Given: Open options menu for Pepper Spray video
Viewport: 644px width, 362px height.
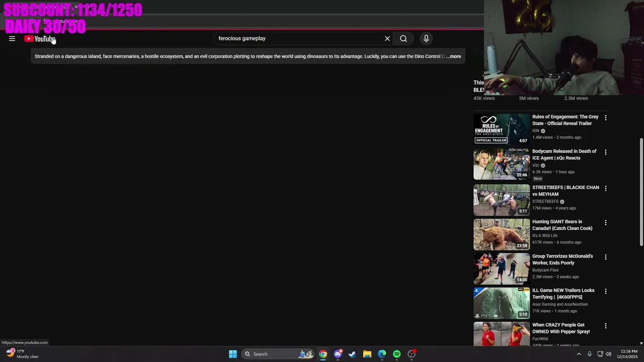Looking at the screenshot, I should point(606,326).
